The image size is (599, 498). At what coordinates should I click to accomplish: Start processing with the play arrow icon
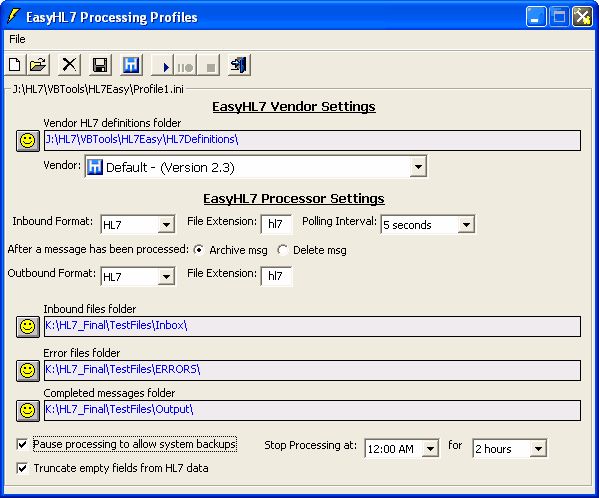[x=162, y=65]
